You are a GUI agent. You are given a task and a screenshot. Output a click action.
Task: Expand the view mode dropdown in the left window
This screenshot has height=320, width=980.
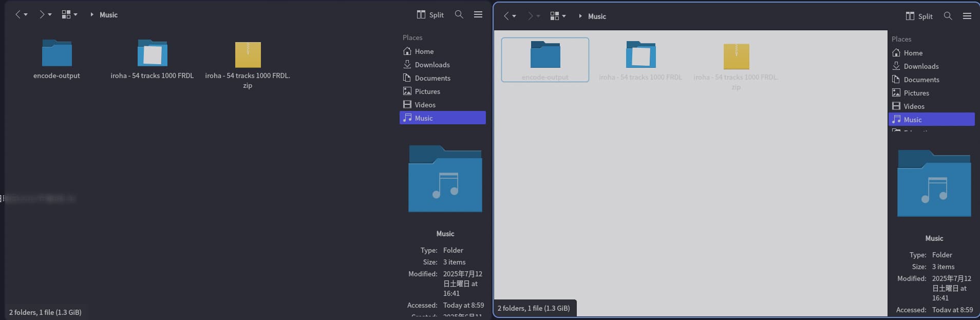pyautogui.click(x=76, y=15)
